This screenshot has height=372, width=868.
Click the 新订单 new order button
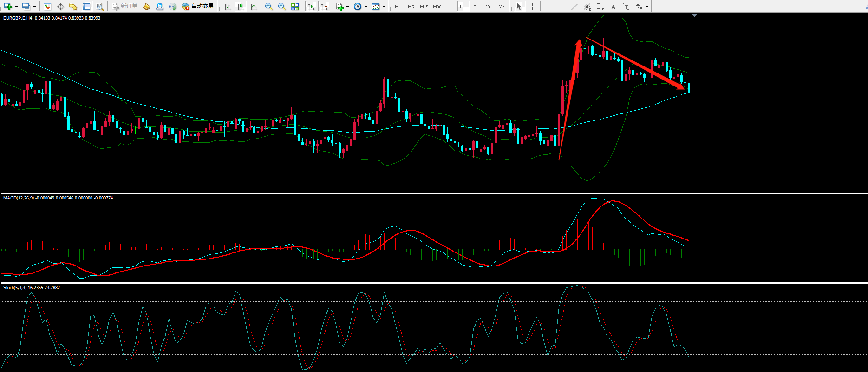point(124,7)
